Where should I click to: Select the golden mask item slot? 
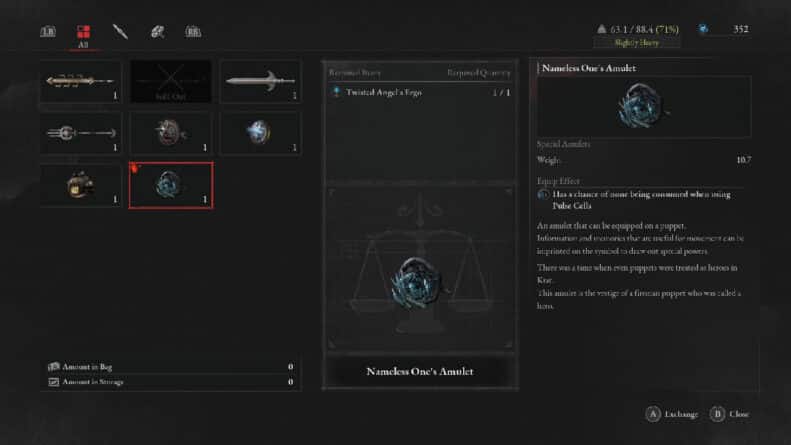[x=81, y=185]
